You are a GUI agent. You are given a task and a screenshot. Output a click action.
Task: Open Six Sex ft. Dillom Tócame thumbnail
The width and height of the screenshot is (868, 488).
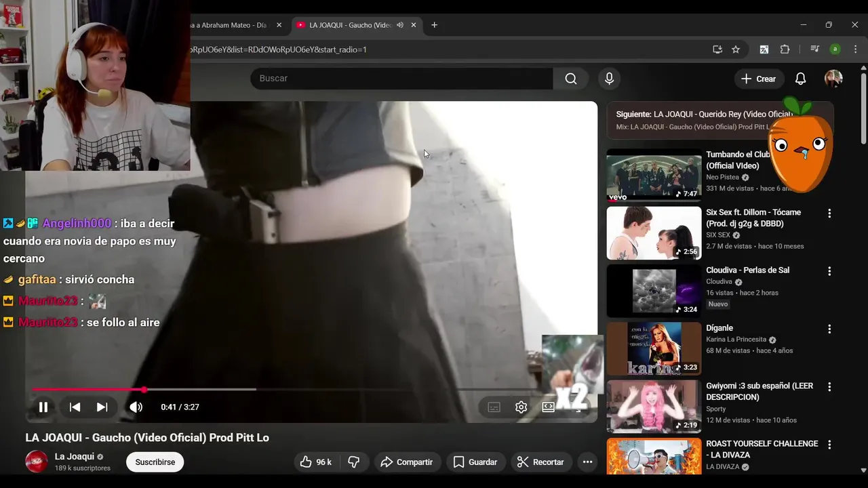click(x=654, y=233)
